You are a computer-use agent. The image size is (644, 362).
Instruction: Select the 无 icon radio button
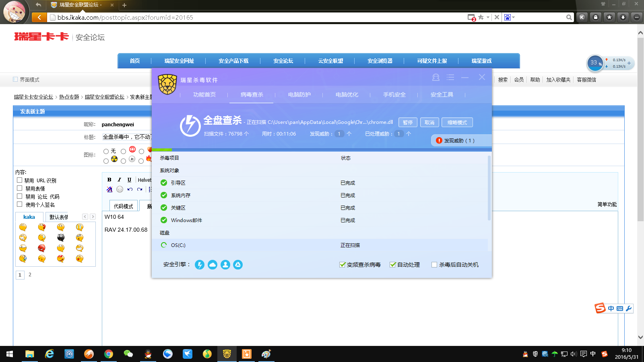(x=106, y=151)
